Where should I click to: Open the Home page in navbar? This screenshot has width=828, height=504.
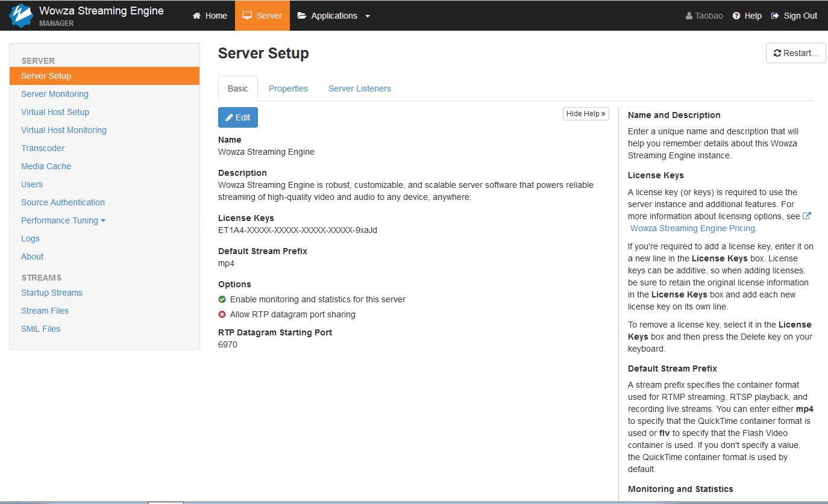(x=210, y=16)
